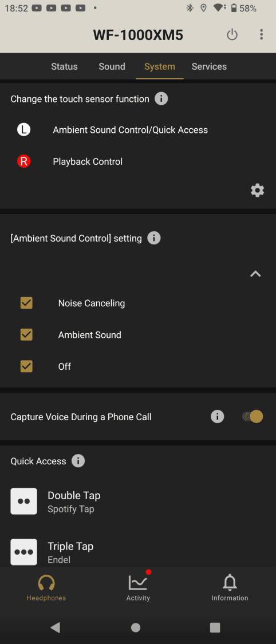The height and width of the screenshot is (644, 276).
Task: Select the Status tab
Action: 64,66
